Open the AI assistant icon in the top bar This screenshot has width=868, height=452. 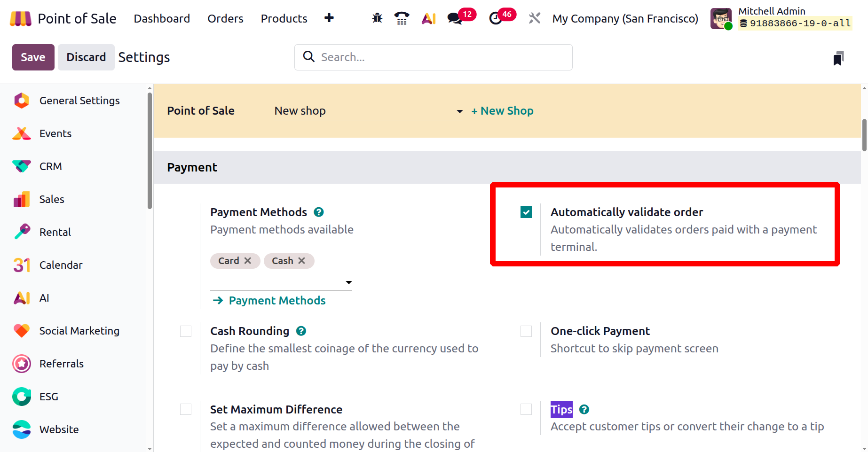428,18
